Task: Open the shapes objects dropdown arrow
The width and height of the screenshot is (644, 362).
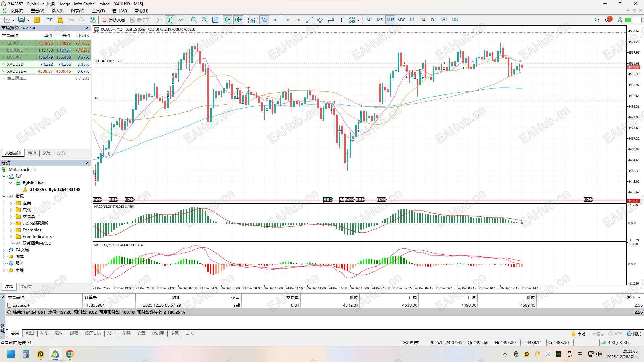Action: pos(358,20)
